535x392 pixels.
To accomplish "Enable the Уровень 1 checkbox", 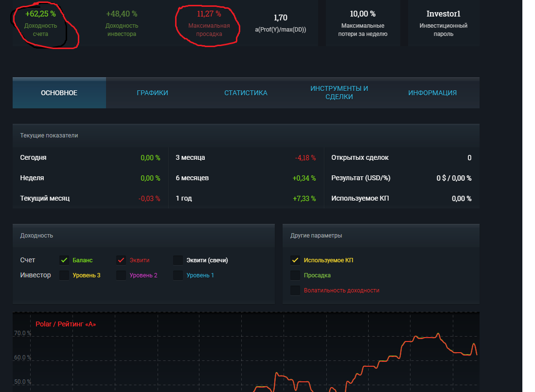I will tap(178, 275).
